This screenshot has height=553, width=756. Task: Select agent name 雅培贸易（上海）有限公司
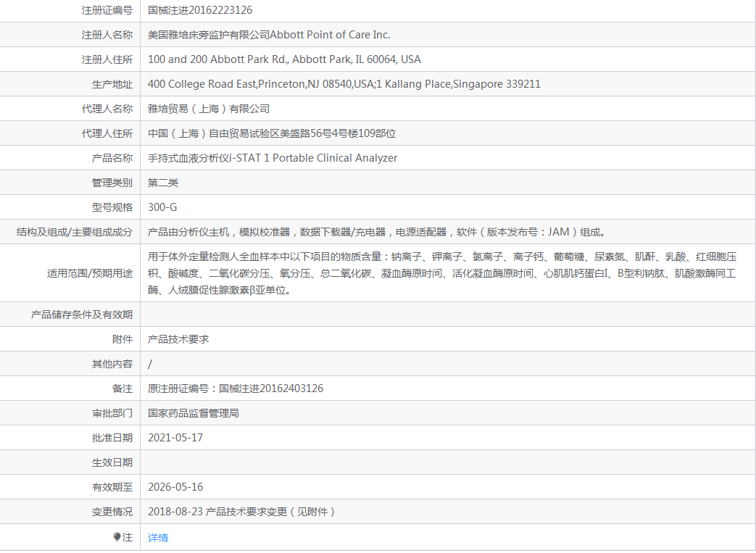(209, 109)
